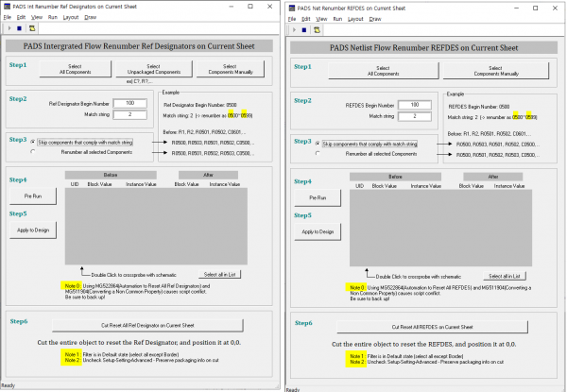This screenshot has height=392, width=567.
Task: Open the File menu in right window
Action: pyautogui.click(x=291, y=18)
